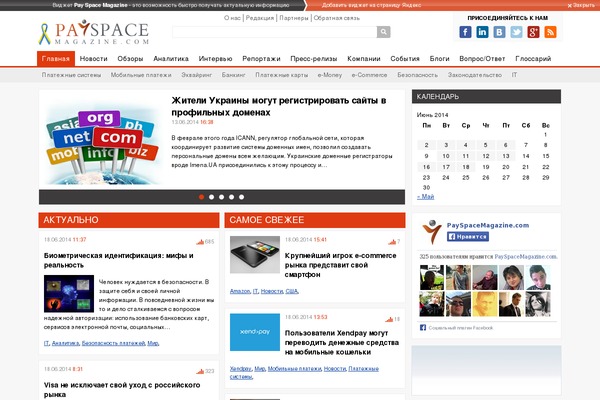The height and width of the screenshot is (400, 600).
Task: Go to Банкинг category
Action: click(x=233, y=75)
